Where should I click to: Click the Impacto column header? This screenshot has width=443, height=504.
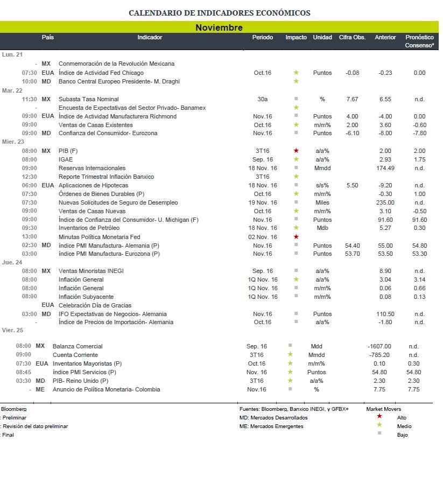[296, 37]
